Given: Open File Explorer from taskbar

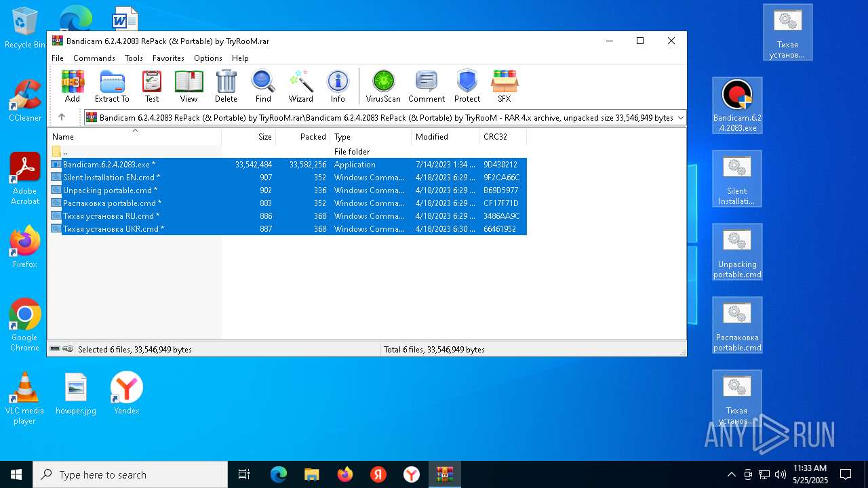Looking at the screenshot, I should [x=312, y=474].
